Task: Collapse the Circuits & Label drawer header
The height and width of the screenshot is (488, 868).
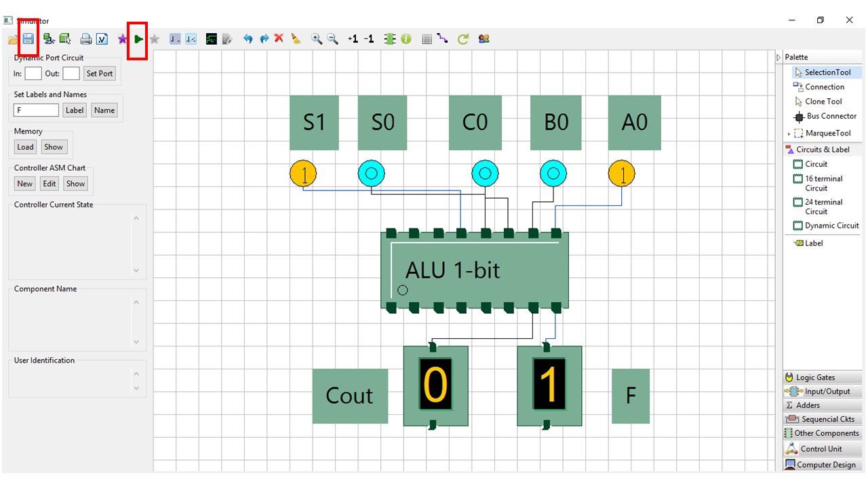Action: [x=823, y=149]
